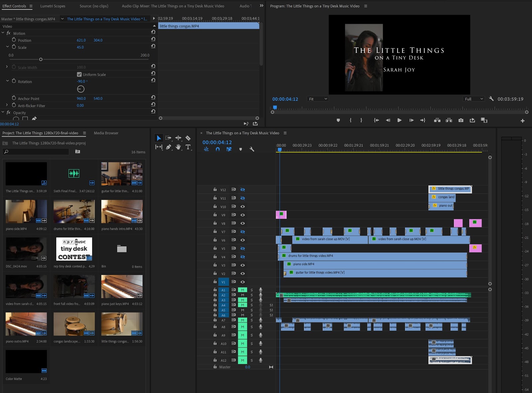Open the Media Browser tab
Image resolution: width=532 pixels, height=393 pixels.
pos(106,133)
